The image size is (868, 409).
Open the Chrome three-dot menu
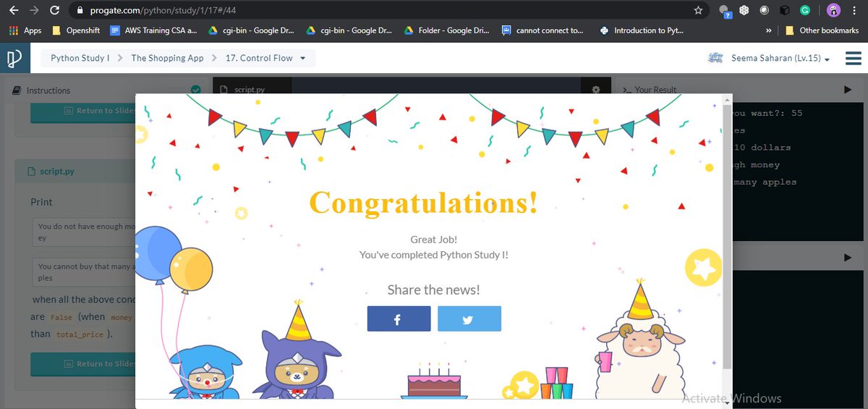click(855, 10)
